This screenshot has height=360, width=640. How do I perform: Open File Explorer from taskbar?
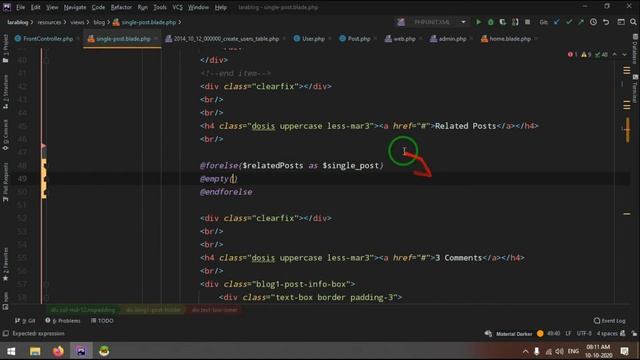(35, 351)
